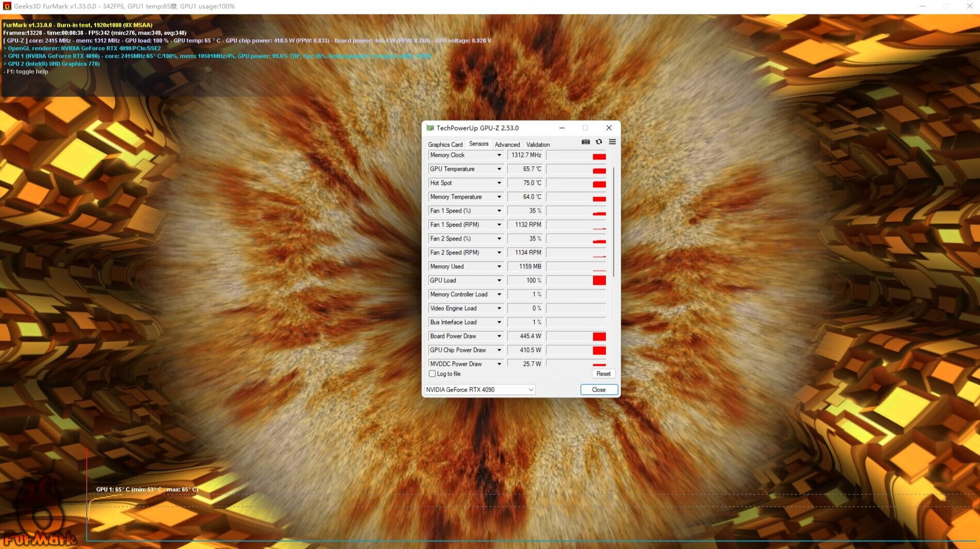Open the GPU Load sensor dropdown
This screenshot has height=549, width=980.
pyautogui.click(x=499, y=281)
